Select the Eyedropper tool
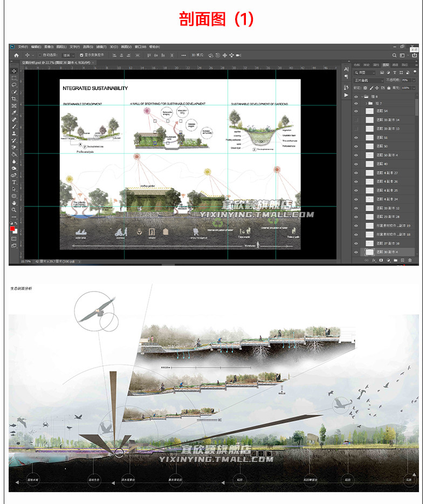This screenshot has width=426, height=504. (x=14, y=113)
